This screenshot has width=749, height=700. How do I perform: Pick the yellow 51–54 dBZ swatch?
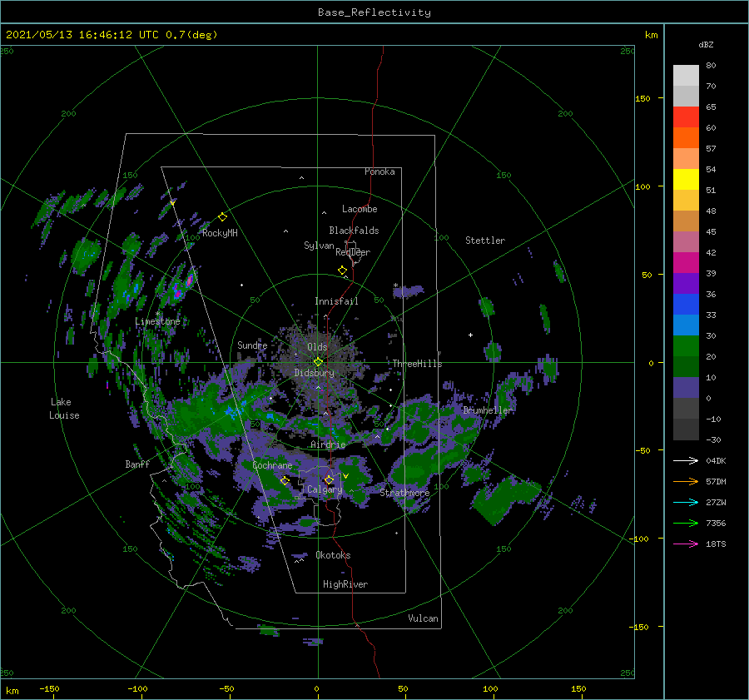tap(686, 180)
